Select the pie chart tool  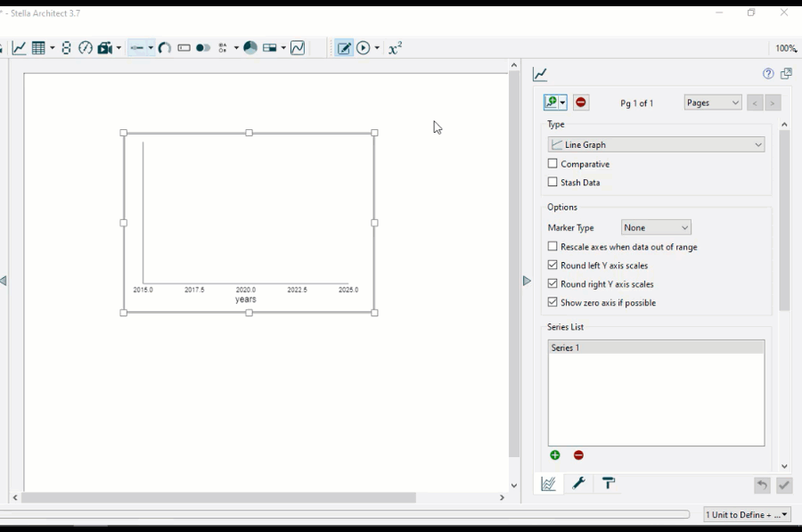[x=250, y=48]
